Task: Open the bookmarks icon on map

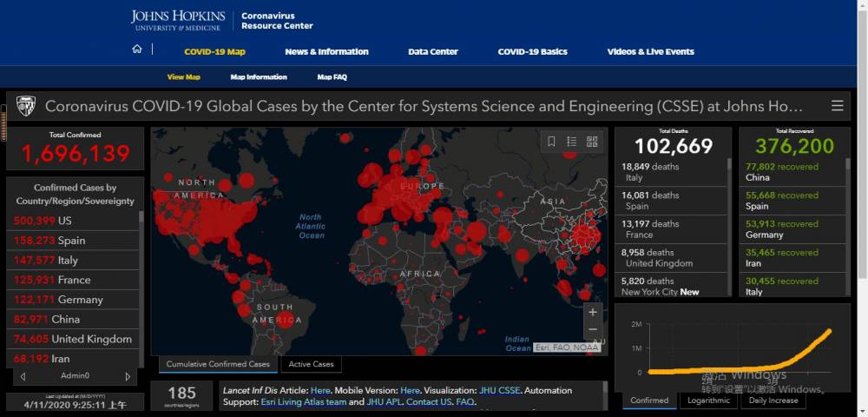Action: pos(551,142)
